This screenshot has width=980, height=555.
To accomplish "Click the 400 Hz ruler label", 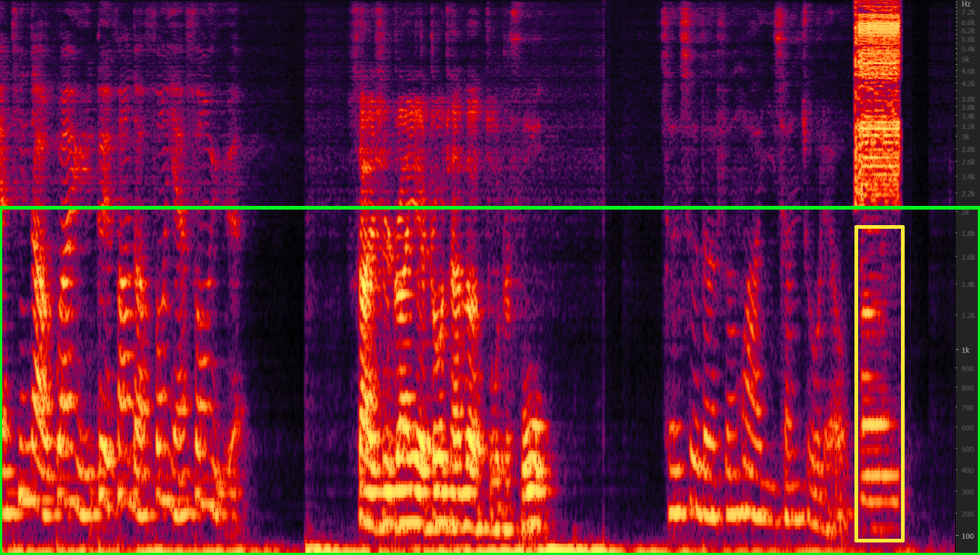I will (x=967, y=470).
